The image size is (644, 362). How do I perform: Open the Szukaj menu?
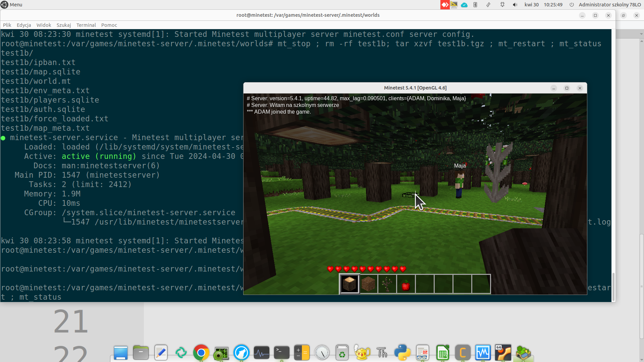(x=64, y=25)
